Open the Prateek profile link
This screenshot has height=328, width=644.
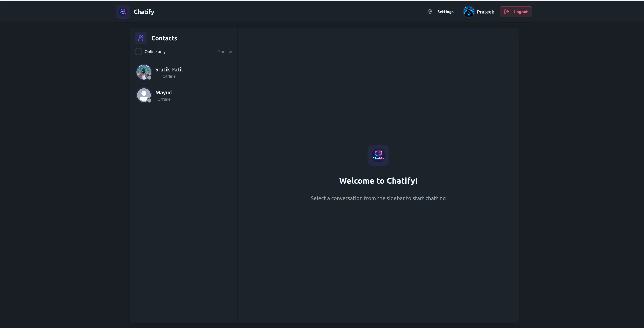[478, 12]
